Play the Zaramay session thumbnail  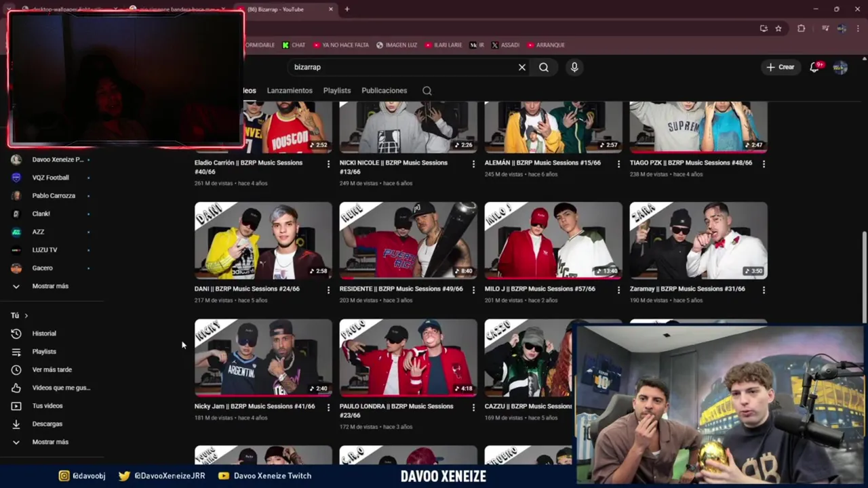tap(698, 241)
